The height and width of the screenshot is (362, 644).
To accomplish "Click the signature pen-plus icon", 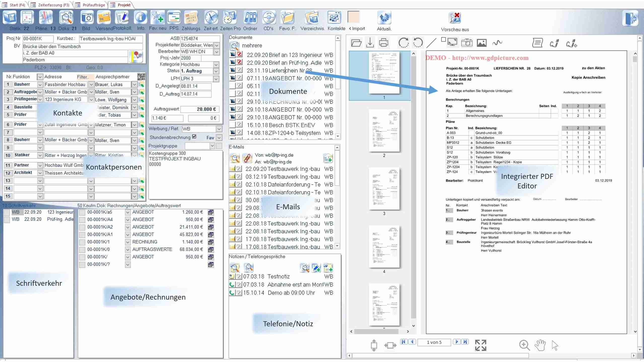I will point(571,43).
